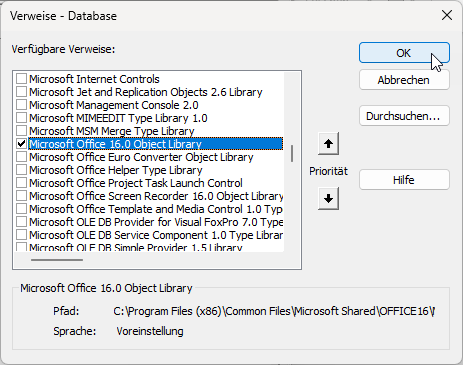Check Microsoft Office Helper Type Library checkbox
The width and height of the screenshot is (463, 365).
[22, 170]
